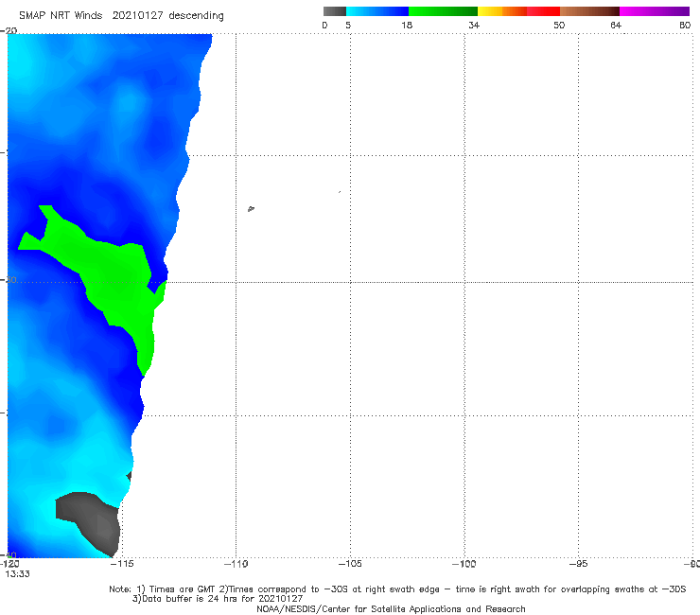
Task: Click the longitude label -95
Action: pyautogui.click(x=578, y=564)
